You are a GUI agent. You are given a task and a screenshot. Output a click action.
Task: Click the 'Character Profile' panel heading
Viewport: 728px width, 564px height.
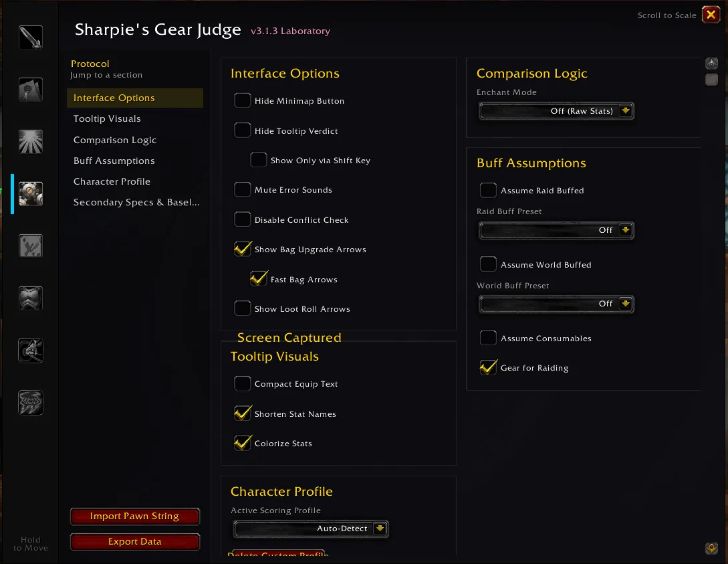[x=281, y=492]
